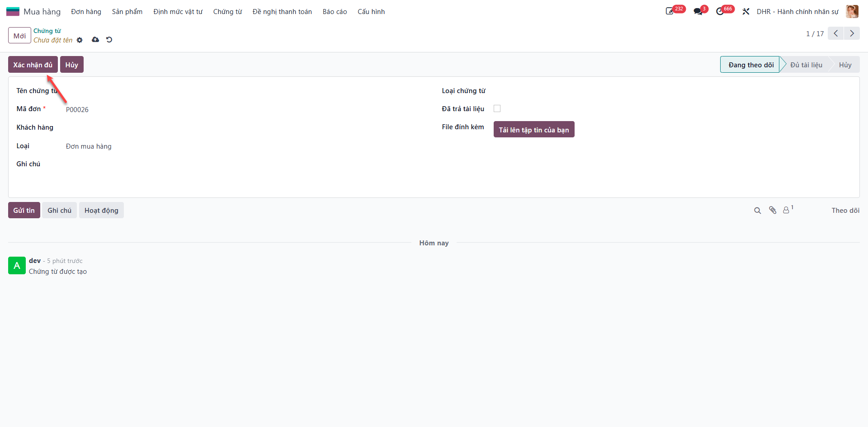This screenshot has height=427, width=868.
Task: Open the Cấu hình menu
Action: (371, 12)
